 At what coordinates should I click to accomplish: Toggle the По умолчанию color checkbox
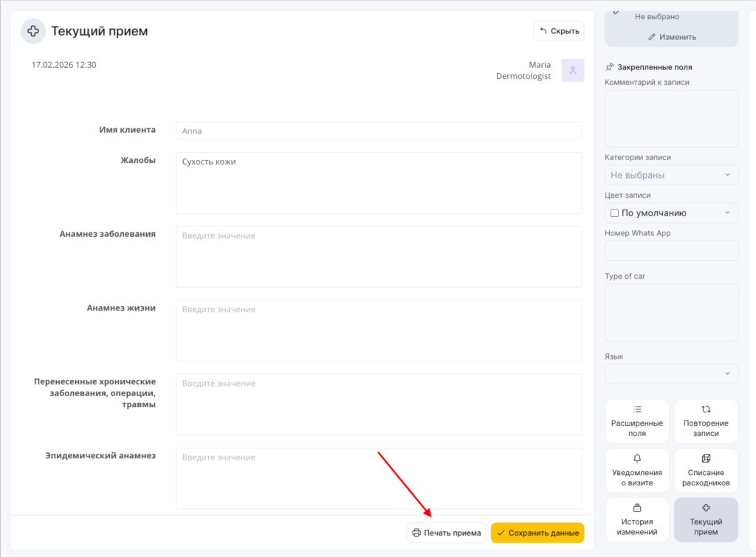[614, 213]
